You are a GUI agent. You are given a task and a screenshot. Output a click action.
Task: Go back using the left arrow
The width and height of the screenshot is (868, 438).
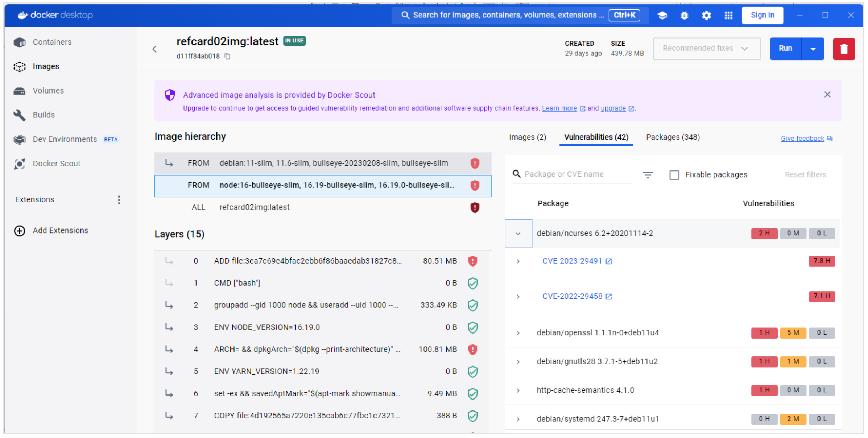[x=155, y=49]
